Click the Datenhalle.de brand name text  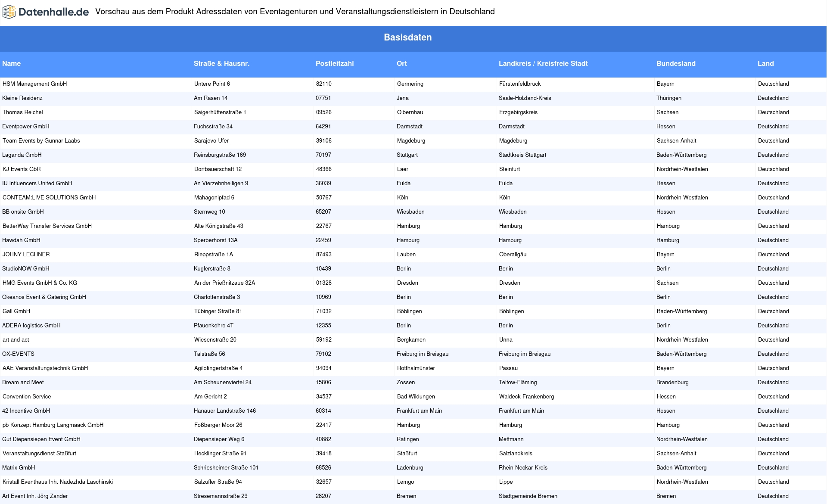tap(54, 12)
